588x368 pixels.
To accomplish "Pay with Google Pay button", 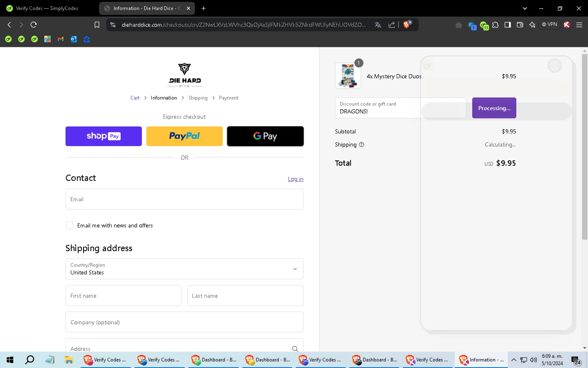I will point(265,136).
